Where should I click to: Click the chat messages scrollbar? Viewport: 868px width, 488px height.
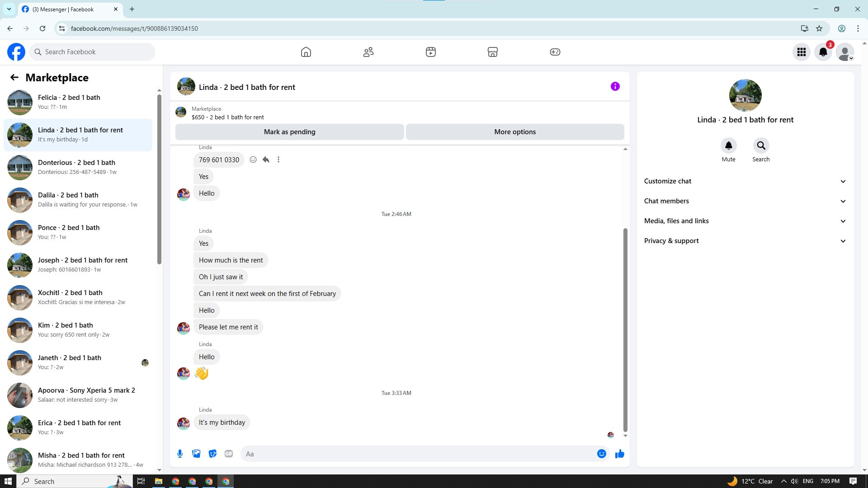(x=625, y=330)
